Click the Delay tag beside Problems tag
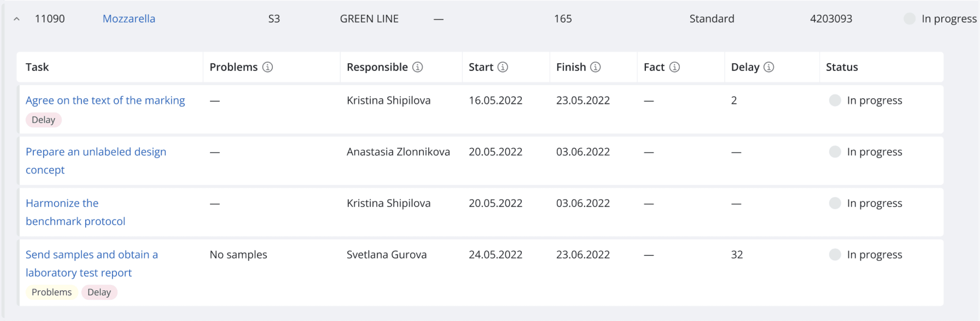 [x=99, y=292]
